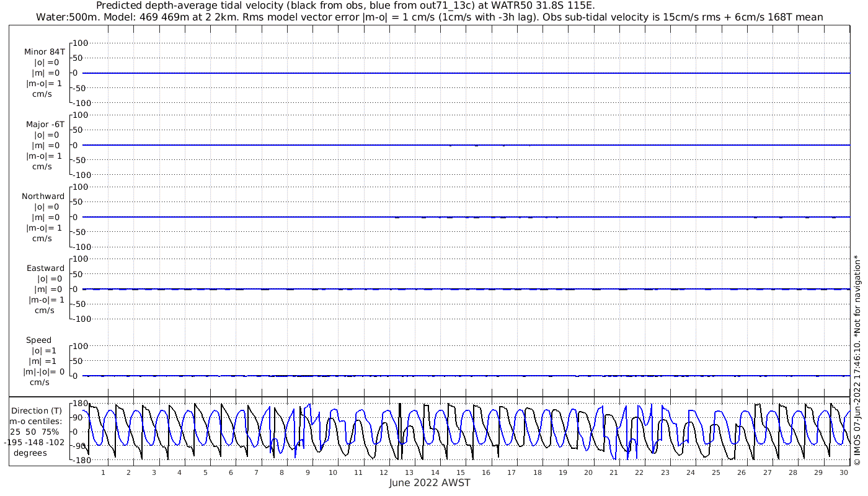Click "|m-o|= 1" under Major -6T

[x=44, y=156]
